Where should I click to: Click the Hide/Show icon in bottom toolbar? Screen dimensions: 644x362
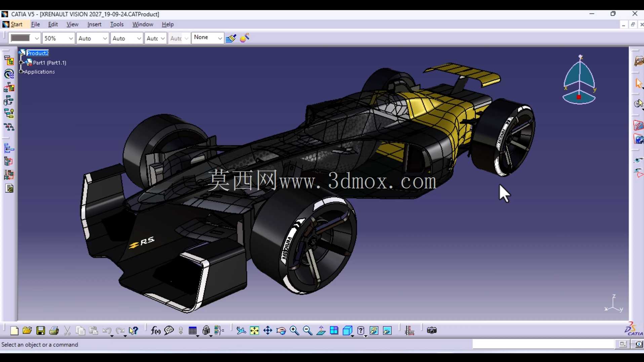pyautogui.click(x=374, y=331)
